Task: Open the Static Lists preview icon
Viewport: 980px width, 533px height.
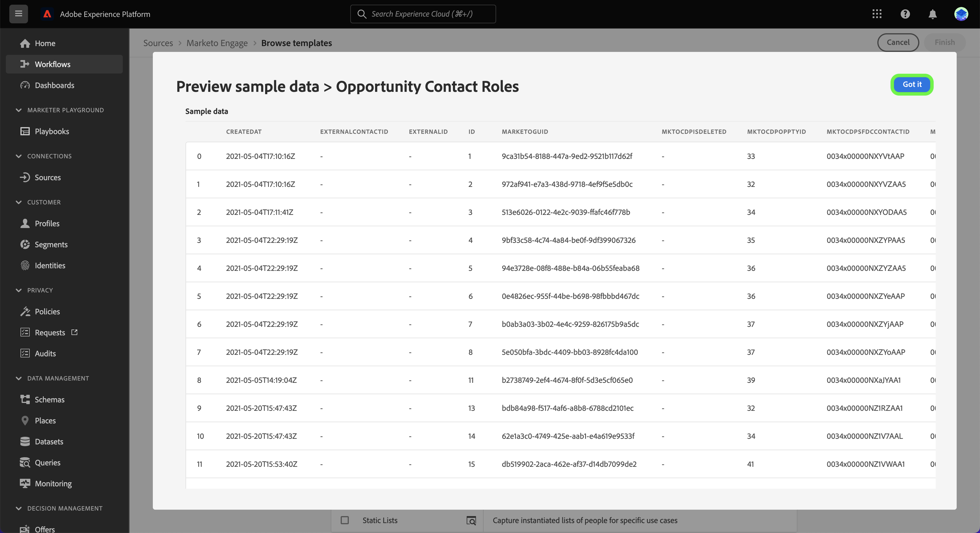Action: (471, 520)
